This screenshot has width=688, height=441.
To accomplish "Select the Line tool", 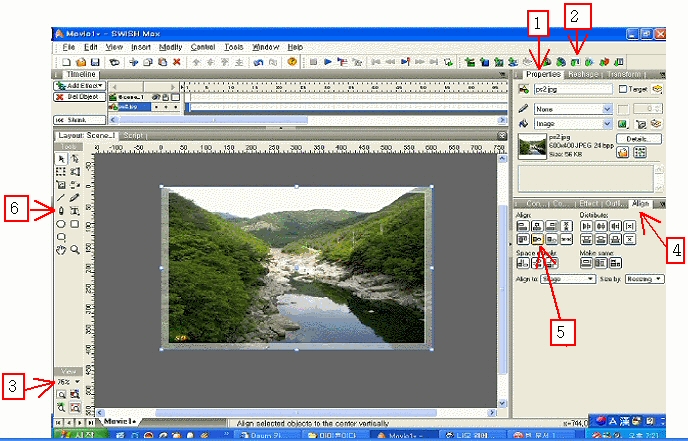I will [61, 198].
